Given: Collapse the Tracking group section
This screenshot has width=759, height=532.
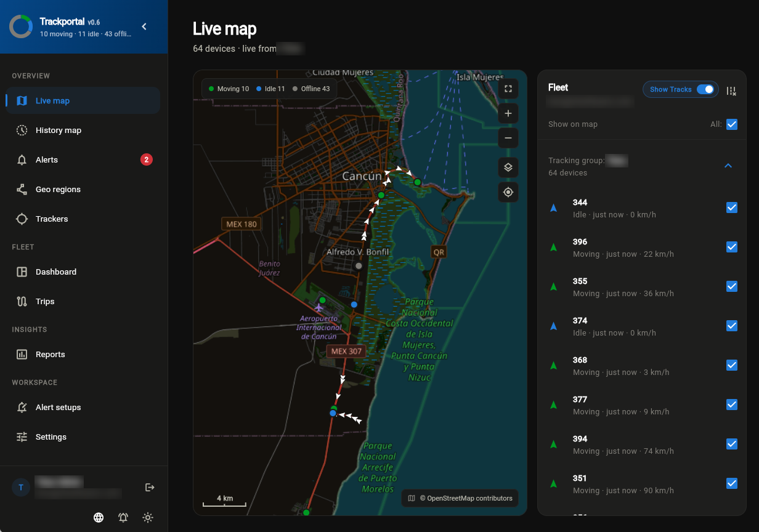Looking at the screenshot, I should point(728,166).
